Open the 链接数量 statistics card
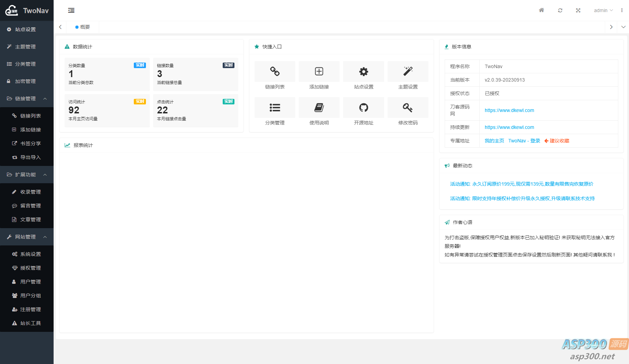 196,74
